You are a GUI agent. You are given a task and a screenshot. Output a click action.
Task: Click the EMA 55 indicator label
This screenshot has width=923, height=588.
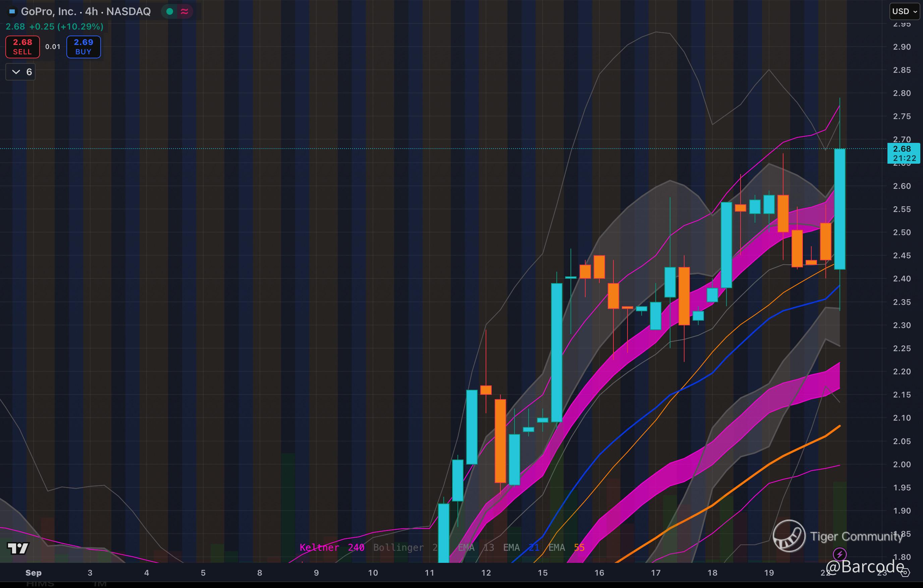566,547
